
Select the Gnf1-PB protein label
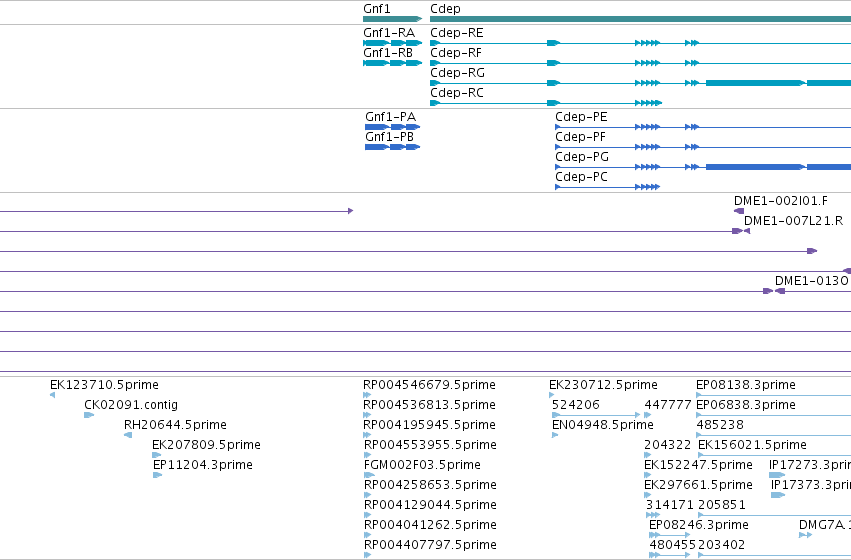pyautogui.click(x=390, y=137)
